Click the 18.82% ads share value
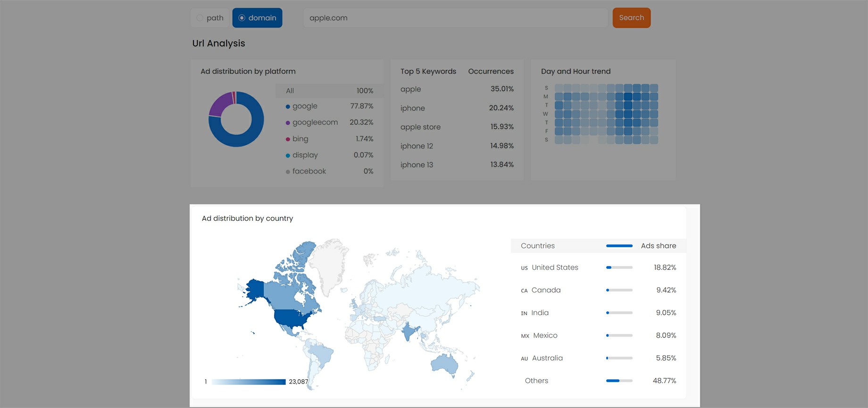This screenshot has width=868, height=408. click(665, 267)
